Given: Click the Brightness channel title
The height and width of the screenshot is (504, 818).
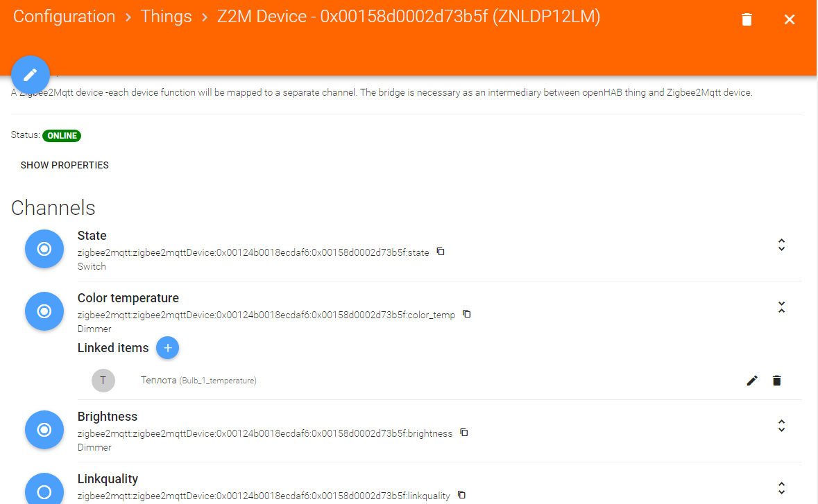Looking at the screenshot, I should (108, 417).
